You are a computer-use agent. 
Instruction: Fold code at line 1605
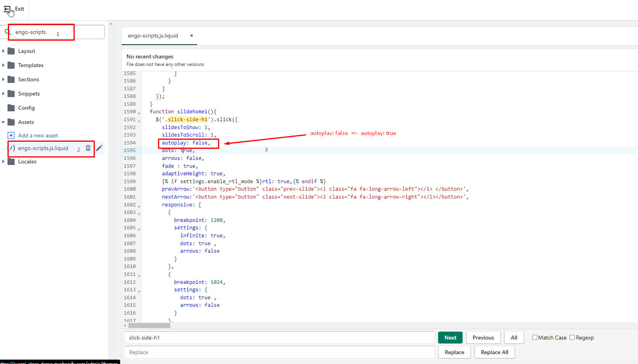coord(139,229)
